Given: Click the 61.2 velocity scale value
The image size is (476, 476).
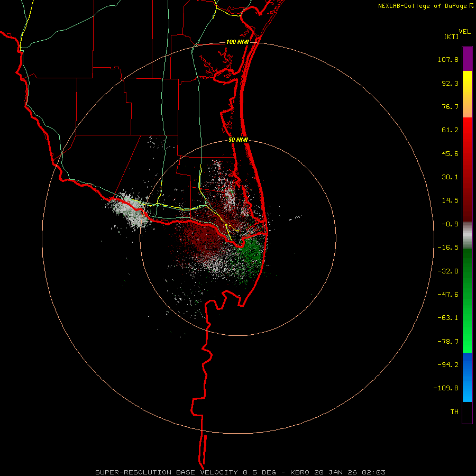Looking at the screenshot, I should [x=450, y=130].
